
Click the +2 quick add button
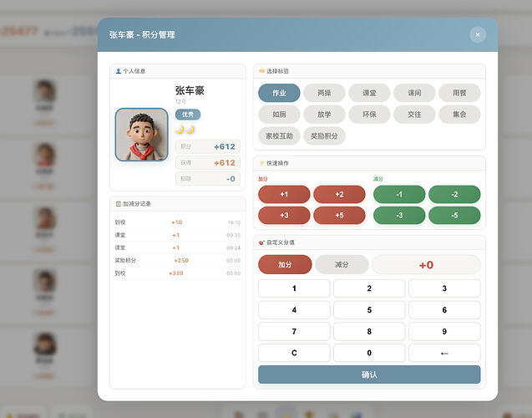[339, 194]
